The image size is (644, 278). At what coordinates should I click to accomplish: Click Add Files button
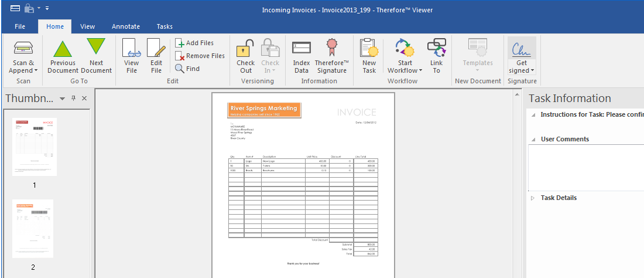tap(195, 43)
